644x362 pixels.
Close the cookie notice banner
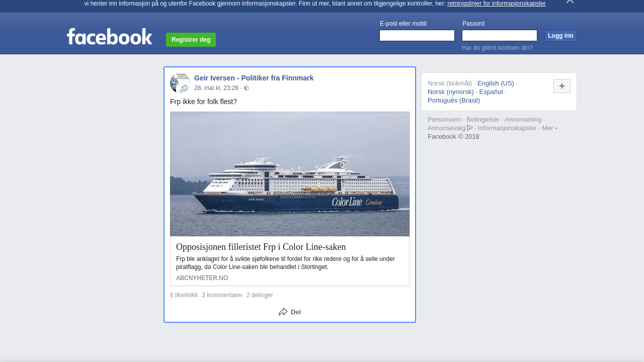coord(570,2)
